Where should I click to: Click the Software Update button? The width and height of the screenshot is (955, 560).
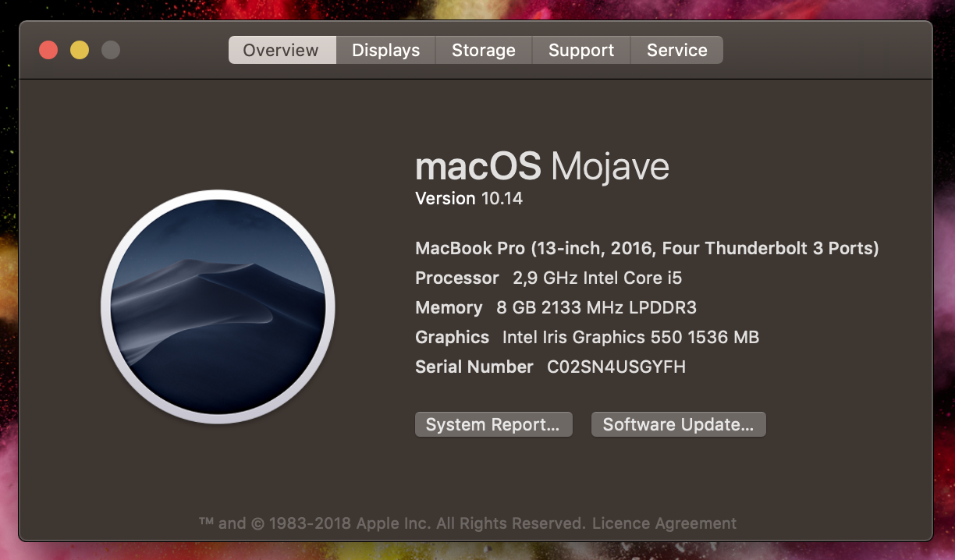pyautogui.click(x=678, y=424)
